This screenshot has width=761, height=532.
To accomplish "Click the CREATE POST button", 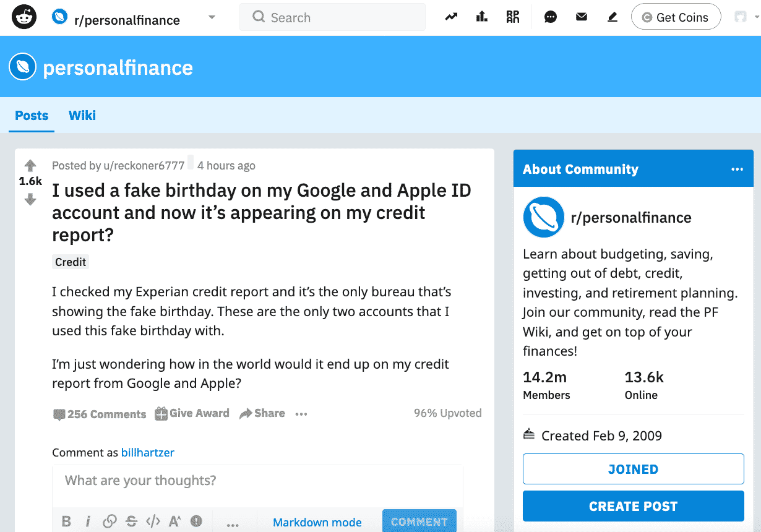I will click(x=634, y=506).
